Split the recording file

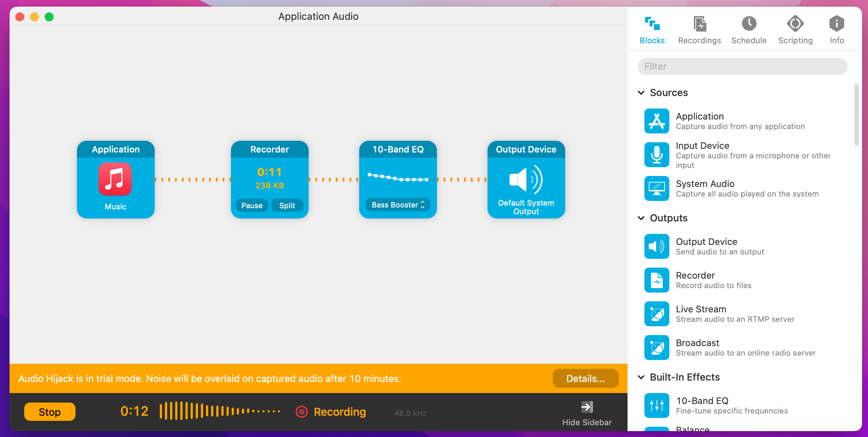pyautogui.click(x=287, y=205)
